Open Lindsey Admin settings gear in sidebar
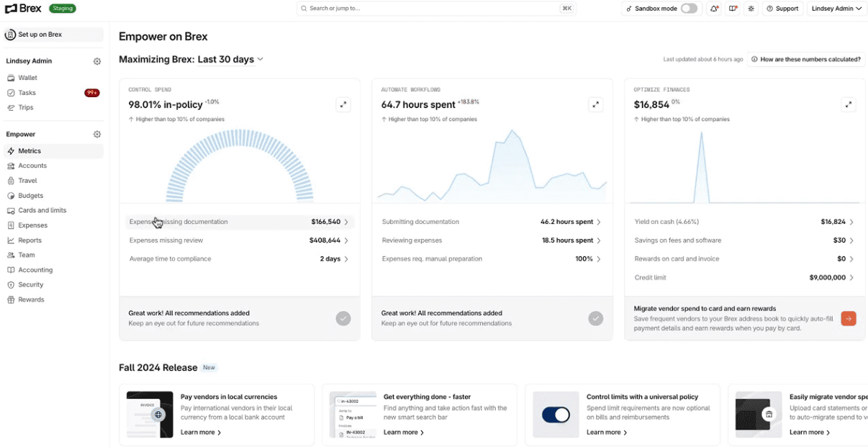The image size is (868, 447). (97, 61)
